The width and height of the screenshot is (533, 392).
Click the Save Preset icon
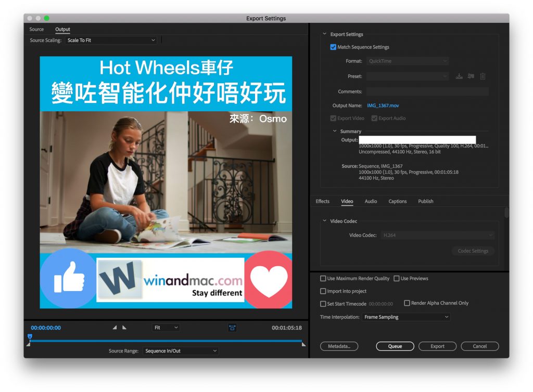tap(459, 76)
